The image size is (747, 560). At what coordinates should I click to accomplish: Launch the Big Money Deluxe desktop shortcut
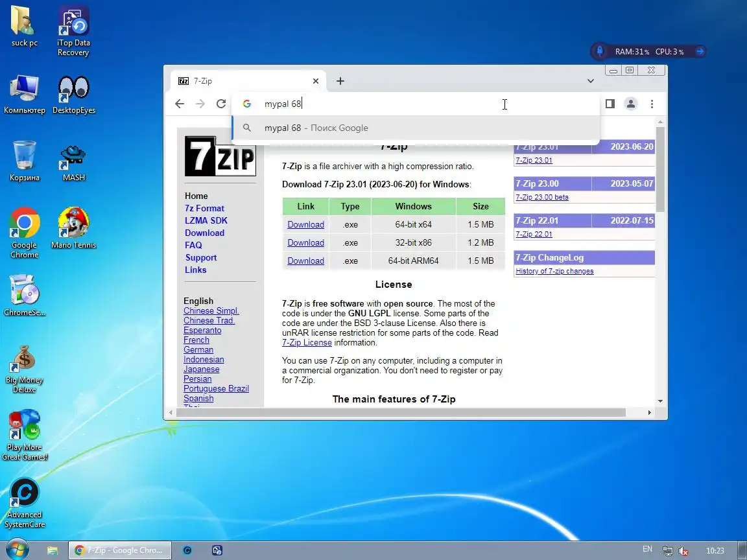tap(24, 369)
